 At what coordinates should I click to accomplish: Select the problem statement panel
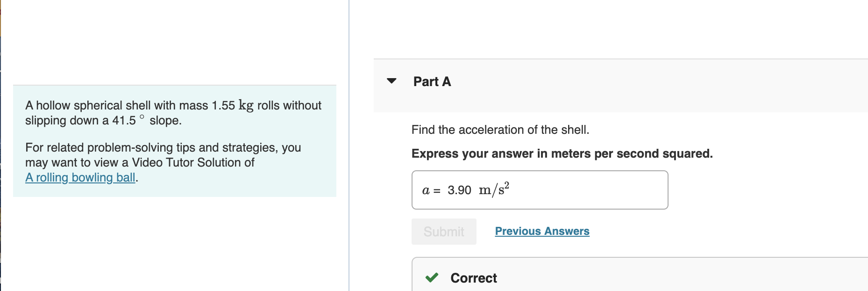[174, 140]
